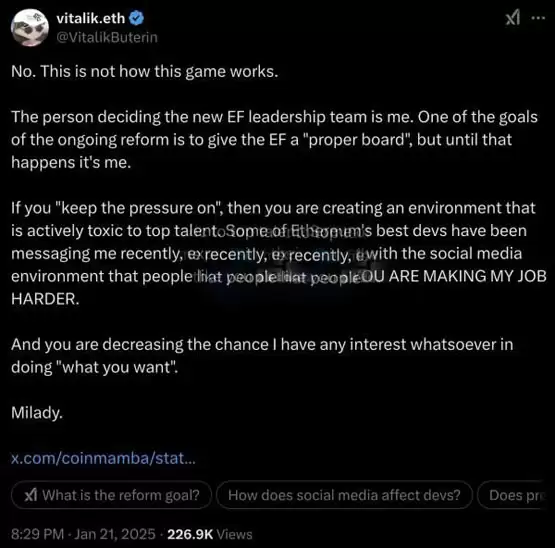Image resolution: width=555 pixels, height=548 pixels.
Task: Follow the x.com/coinmamba/stat... quoted link
Action: click(x=103, y=458)
